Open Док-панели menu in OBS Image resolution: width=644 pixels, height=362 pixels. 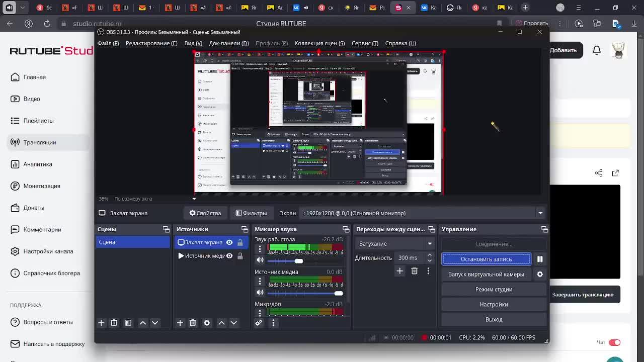click(229, 43)
